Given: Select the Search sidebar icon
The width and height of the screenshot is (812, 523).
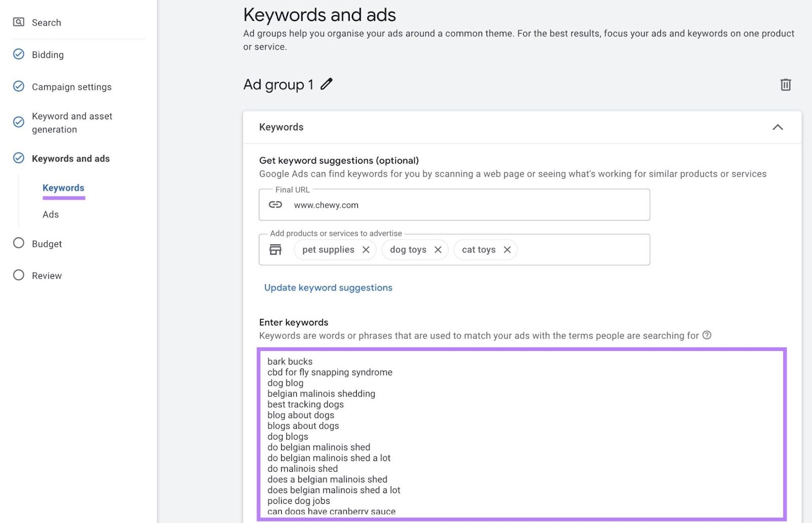Looking at the screenshot, I should click(18, 22).
